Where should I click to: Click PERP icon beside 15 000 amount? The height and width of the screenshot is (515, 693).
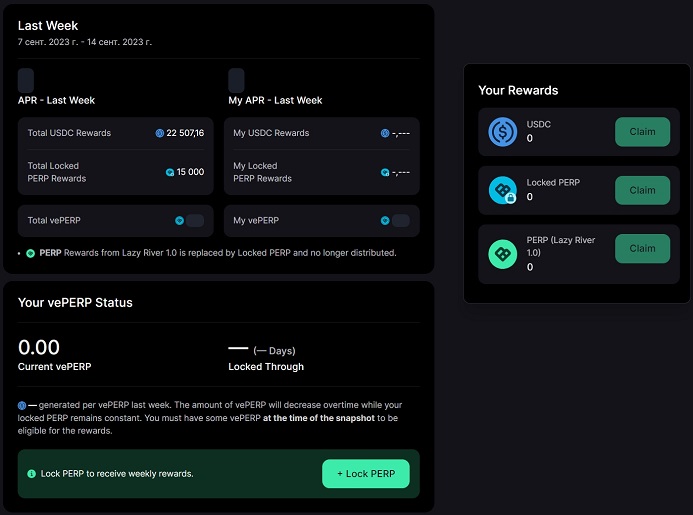pyautogui.click(x=170, y=172)
